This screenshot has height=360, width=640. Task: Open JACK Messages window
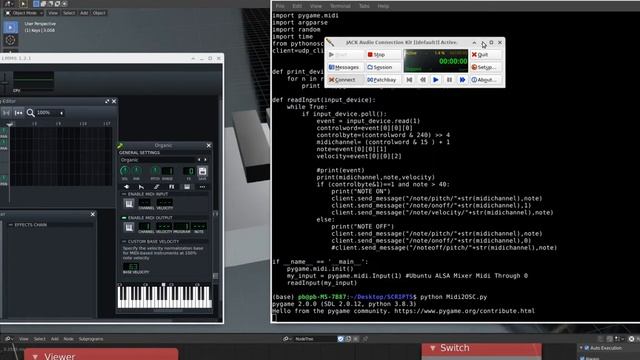click(345, 67)
